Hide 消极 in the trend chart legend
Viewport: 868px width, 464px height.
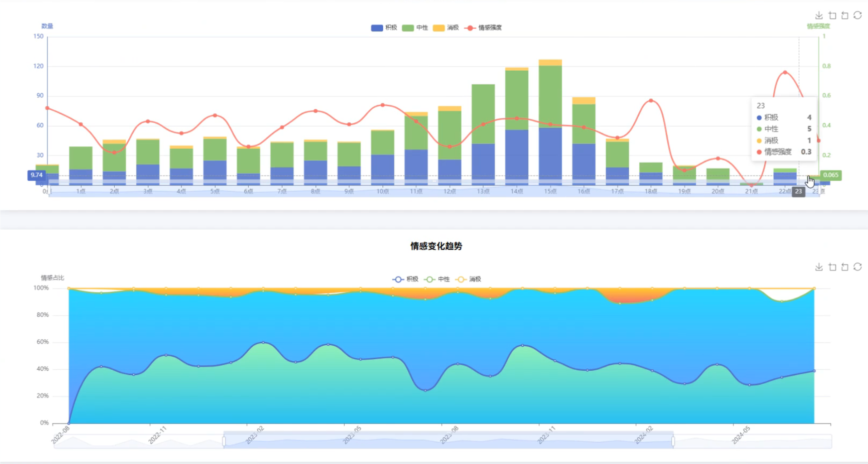[468, 279]
